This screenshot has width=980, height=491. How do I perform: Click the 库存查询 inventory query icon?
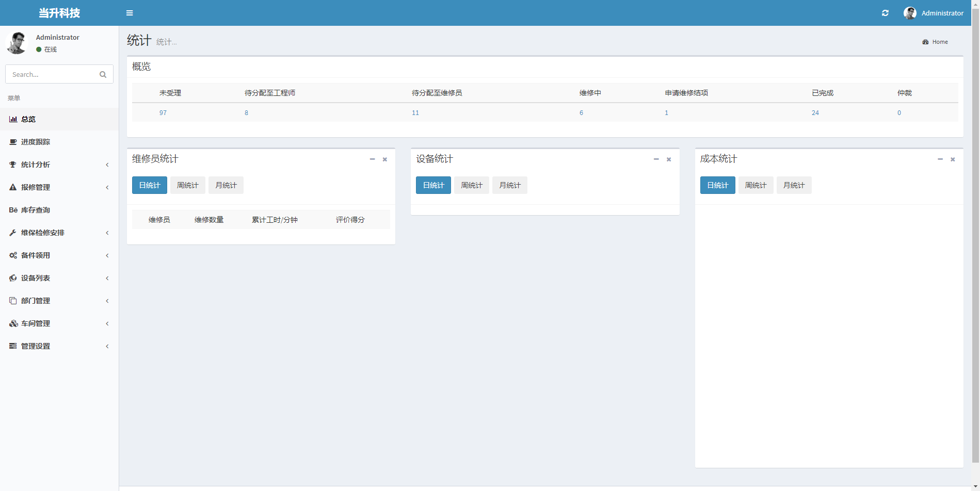(13, 210)
